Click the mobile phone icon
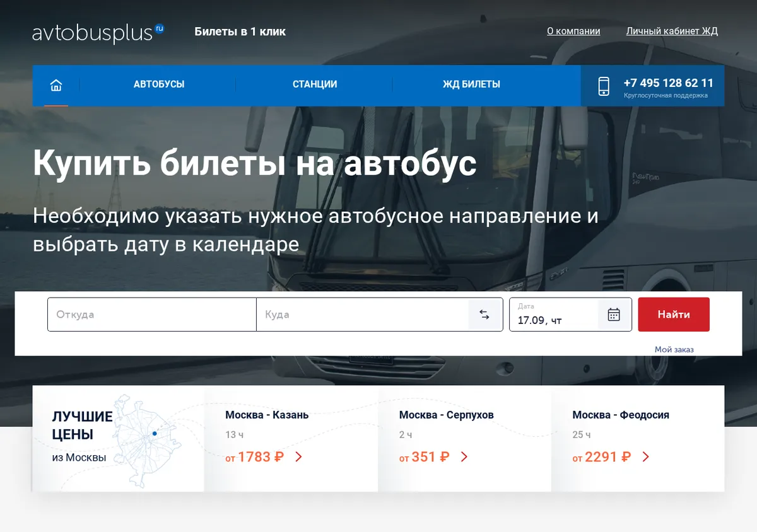This screenshot has height=532, width=757. [x=604, y=86]
